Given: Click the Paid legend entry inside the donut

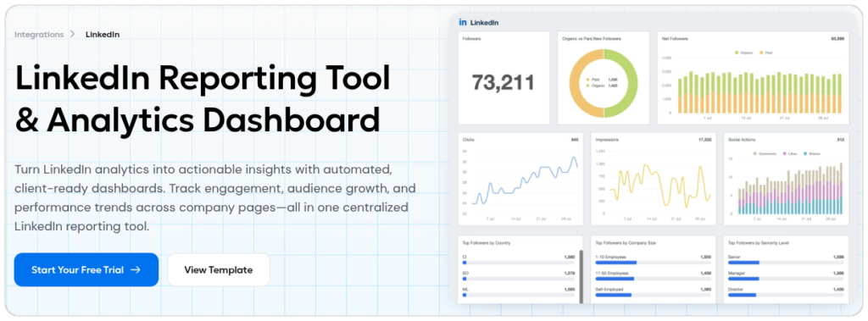Looking at the screenshot, I should pyautogui.click(x=603, y=80).
